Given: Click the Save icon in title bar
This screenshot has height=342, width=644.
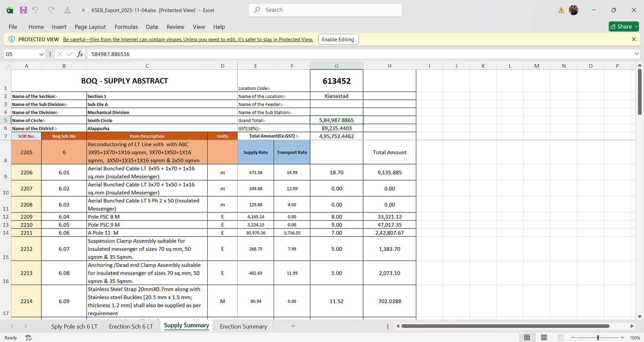Looking at the screenshot, I should coord(23,10).
